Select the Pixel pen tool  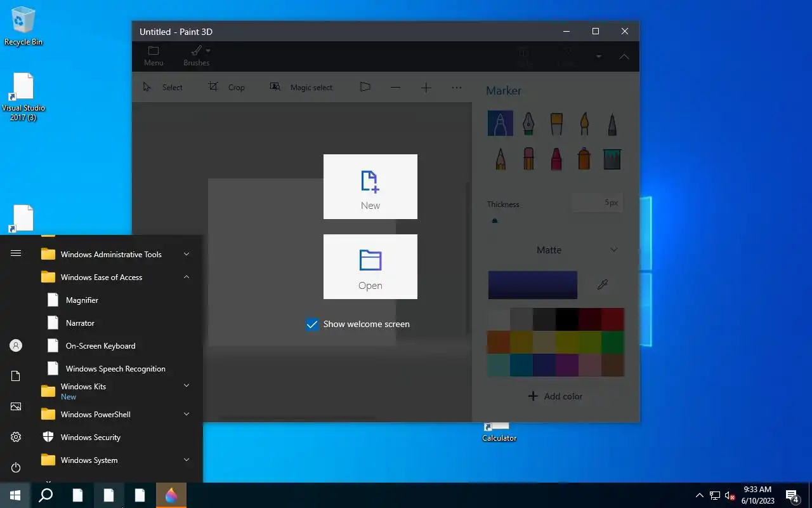coord(612,123)
